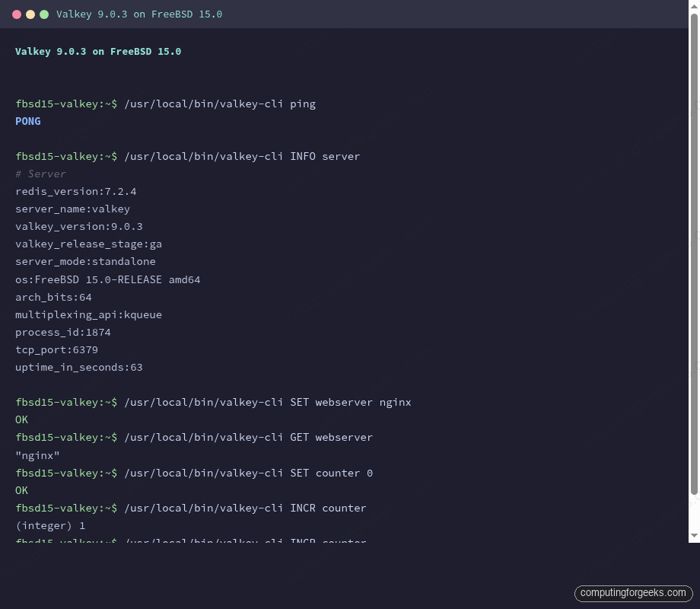Select the SET webserver nginx command
The width and height of the screenshot is (700, 609).
[x=213, y=402]
